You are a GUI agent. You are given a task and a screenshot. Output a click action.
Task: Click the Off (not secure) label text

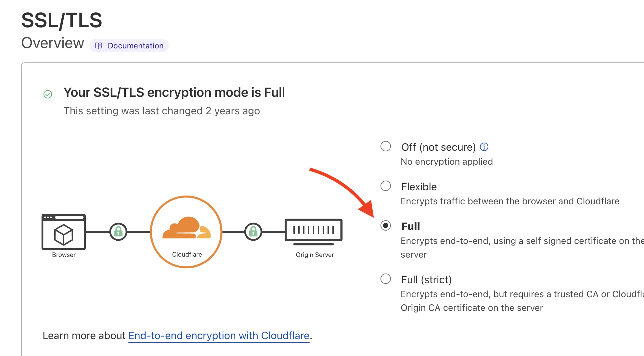coord(438,147)
